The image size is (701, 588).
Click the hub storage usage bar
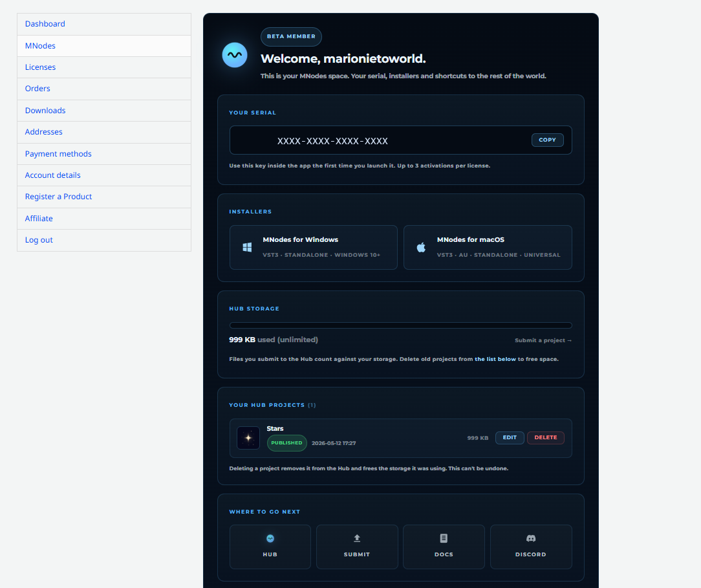[x=400, y=325]
